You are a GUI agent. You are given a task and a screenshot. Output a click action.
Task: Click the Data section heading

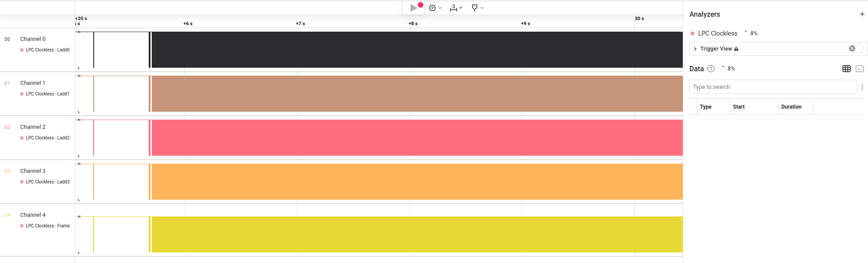point(696,69)
